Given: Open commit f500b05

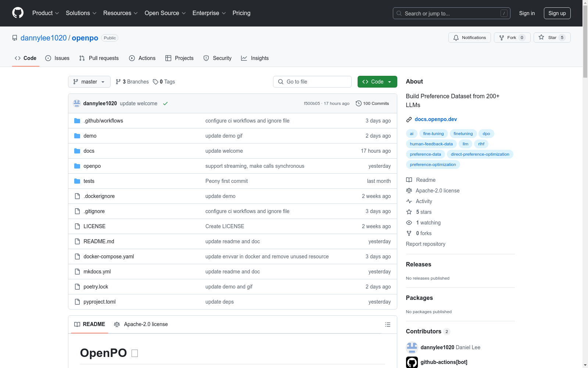Looking at the screenshot, I should [x=312, y=103].
